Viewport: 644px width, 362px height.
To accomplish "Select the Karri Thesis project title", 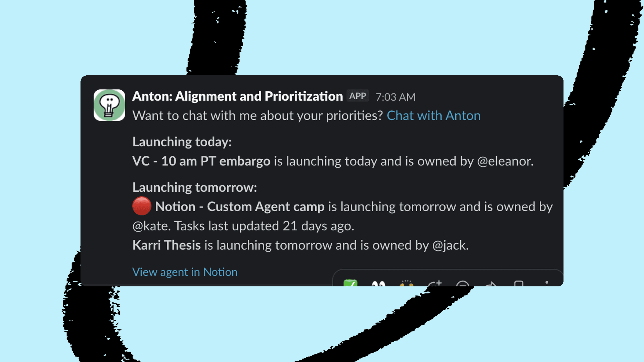I will (x=167, y=245).
